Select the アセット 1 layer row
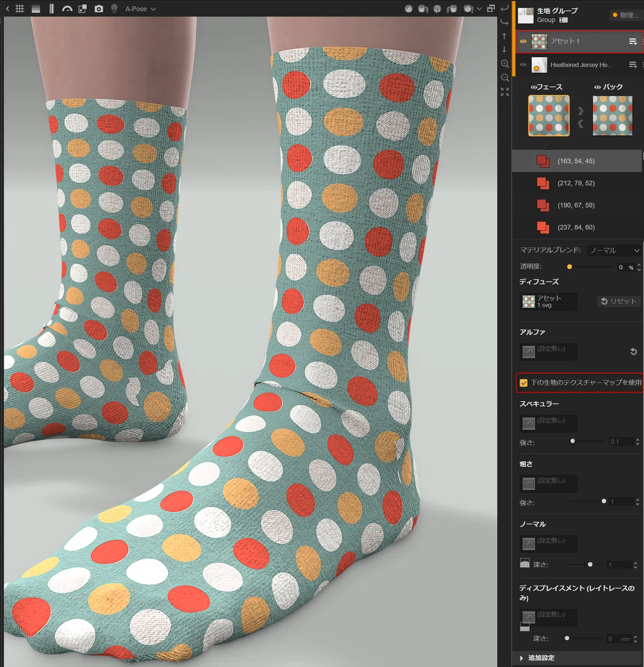The width and height of the screenshot is (644, 667). [579, 41]
